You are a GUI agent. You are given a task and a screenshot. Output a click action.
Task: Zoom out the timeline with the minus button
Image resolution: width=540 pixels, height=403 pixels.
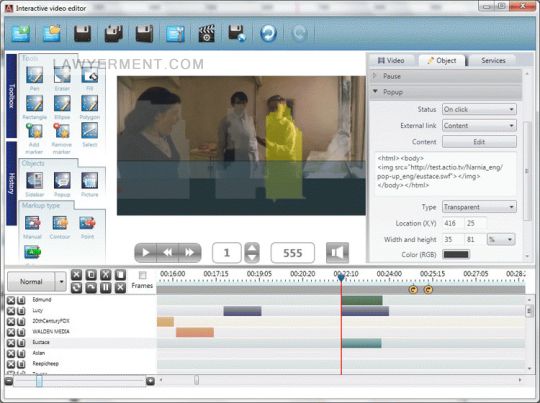(9, 381)
